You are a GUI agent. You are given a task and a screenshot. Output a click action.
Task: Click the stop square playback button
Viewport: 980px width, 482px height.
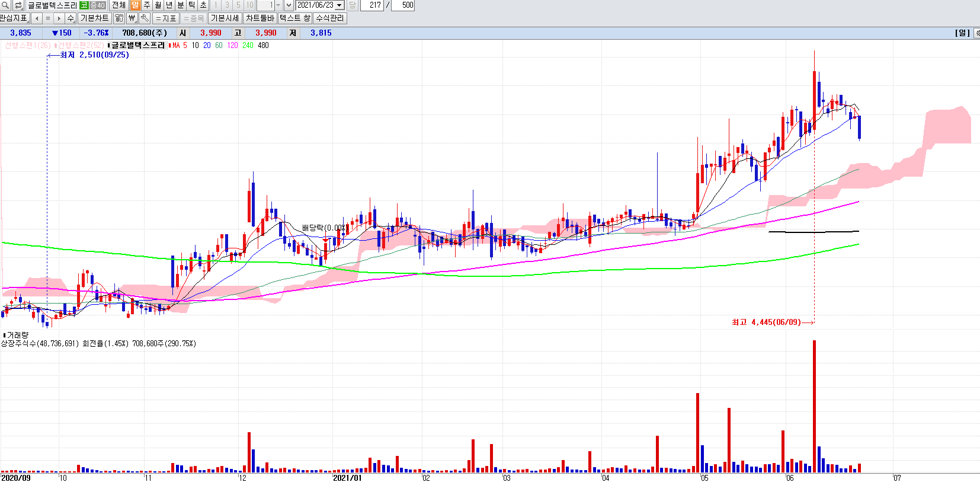(48, 18)
